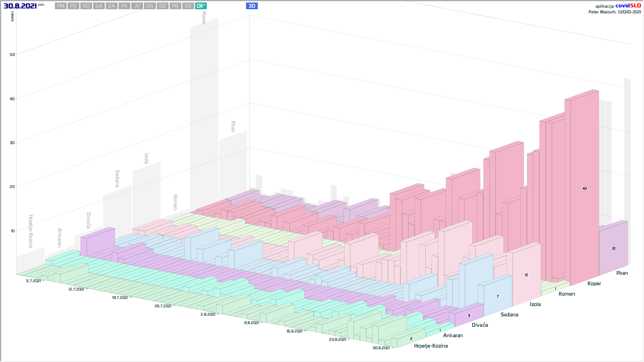
Task: Select the PM region button
Action: point(61,6)
